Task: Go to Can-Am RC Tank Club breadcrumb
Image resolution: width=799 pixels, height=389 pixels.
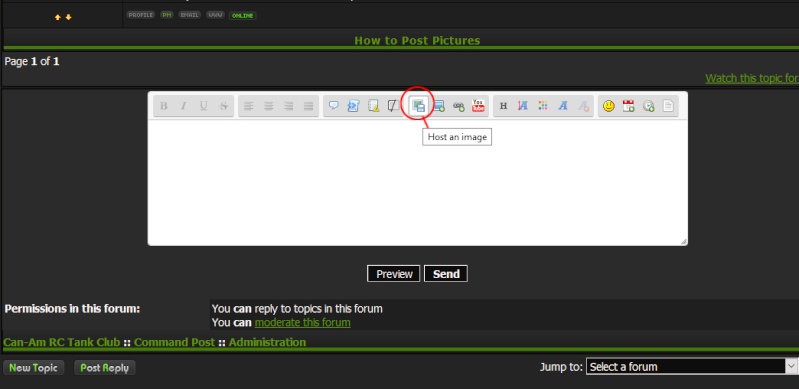Action: [62, 342]
